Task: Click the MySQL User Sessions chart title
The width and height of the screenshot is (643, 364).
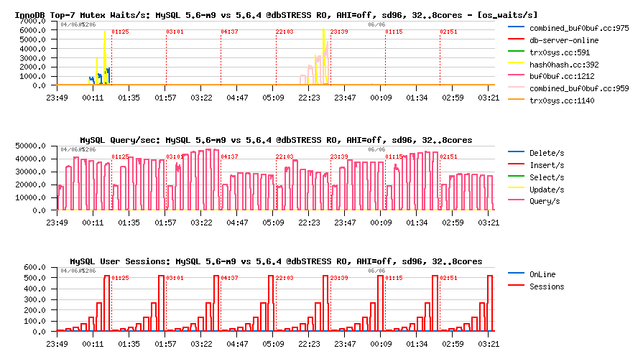Action: pos(276,261)
